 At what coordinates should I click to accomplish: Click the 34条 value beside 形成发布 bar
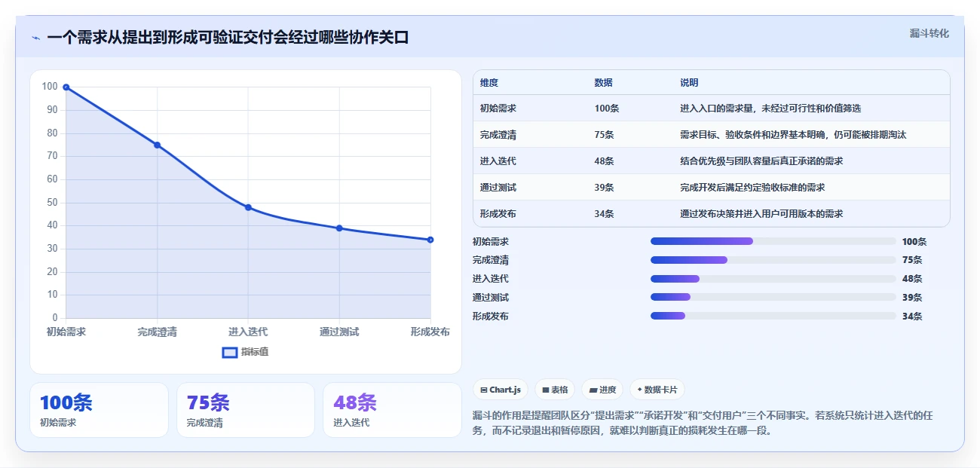(x=912, y=316)
